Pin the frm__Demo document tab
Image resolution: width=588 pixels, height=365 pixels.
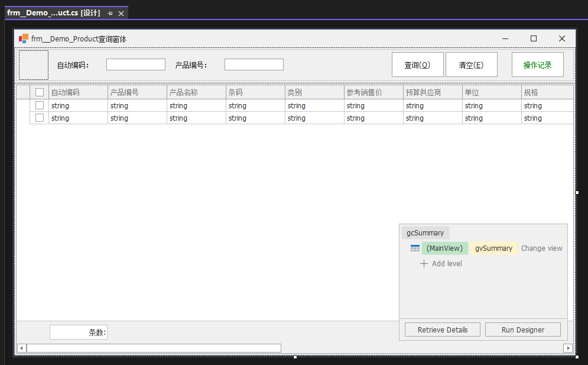click(x=110, y=13)
